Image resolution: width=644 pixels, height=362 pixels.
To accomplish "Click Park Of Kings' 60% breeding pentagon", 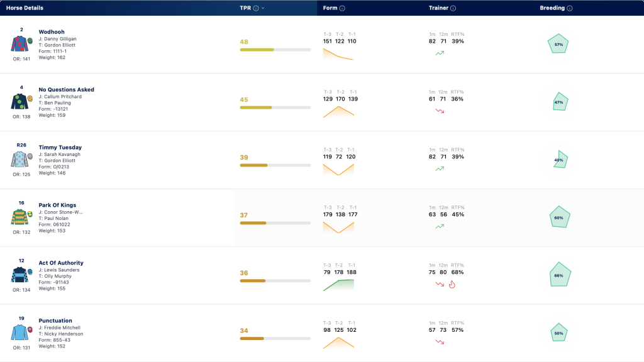I will click(560, 217).
